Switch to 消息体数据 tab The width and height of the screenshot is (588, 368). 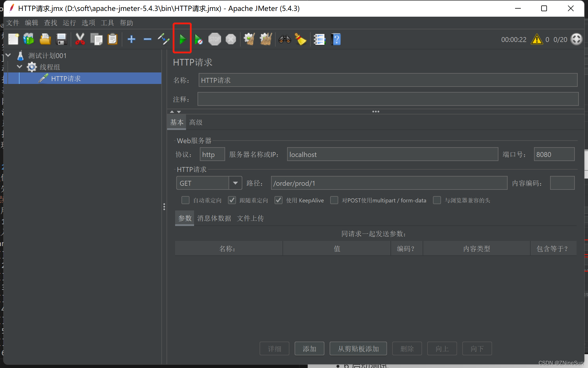214,218
